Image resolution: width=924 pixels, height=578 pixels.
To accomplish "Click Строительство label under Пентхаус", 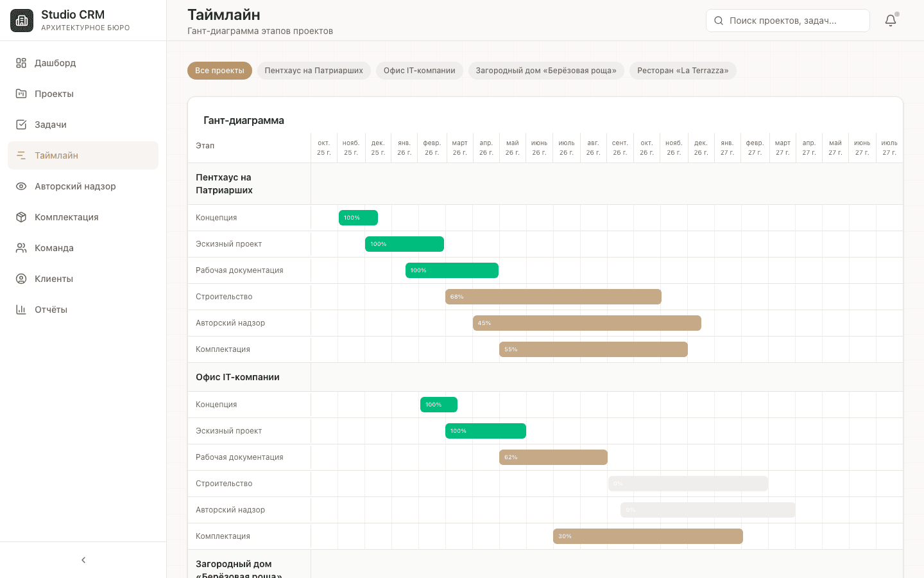I will click(x=224, y=297).
